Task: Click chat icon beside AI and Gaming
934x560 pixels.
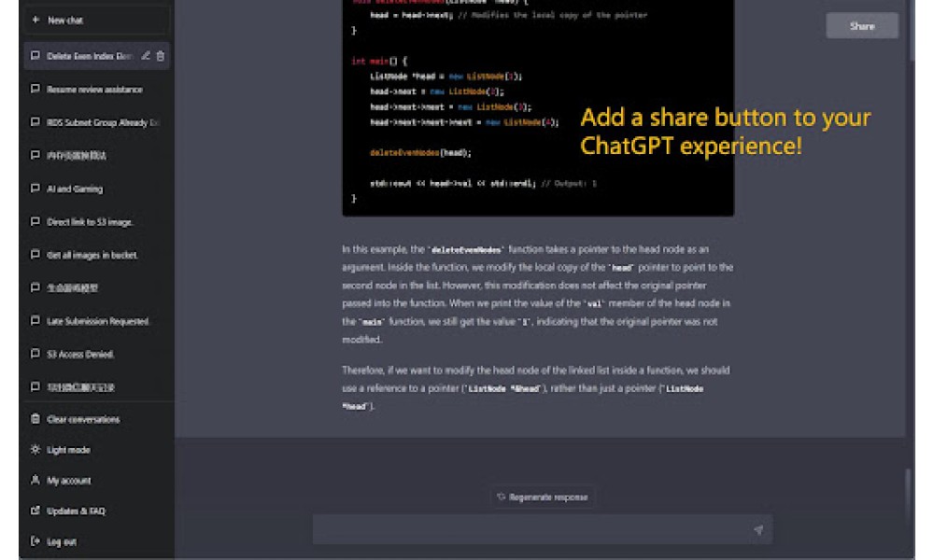Action: [35, 188]
